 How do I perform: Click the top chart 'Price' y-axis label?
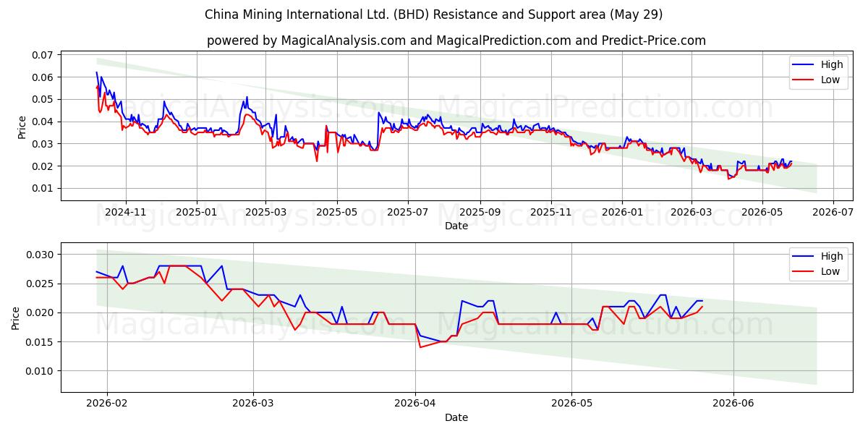tap(22, 127)
